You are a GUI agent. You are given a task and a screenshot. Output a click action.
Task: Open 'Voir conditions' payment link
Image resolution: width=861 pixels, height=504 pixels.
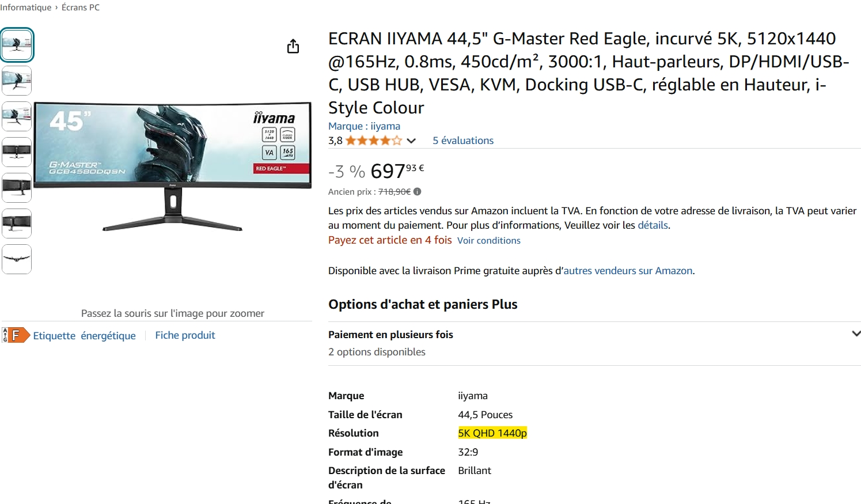point(488,241)
